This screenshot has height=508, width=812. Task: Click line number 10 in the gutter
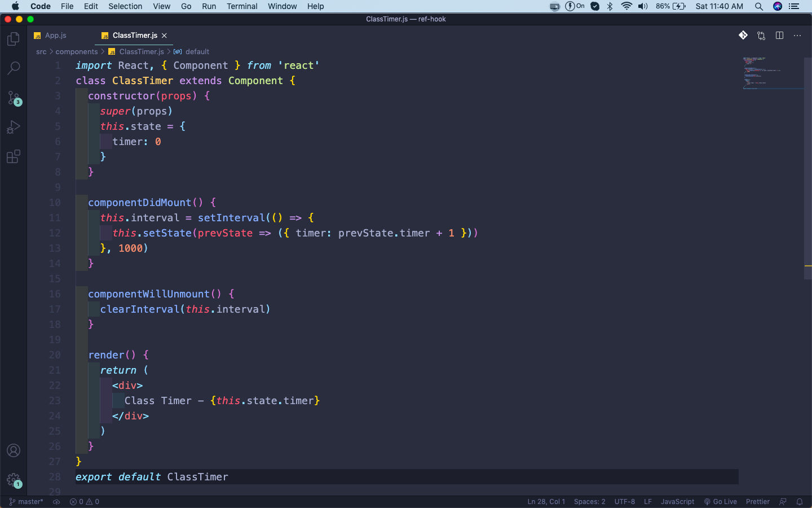pyautogui.click(x=55, y=203)
